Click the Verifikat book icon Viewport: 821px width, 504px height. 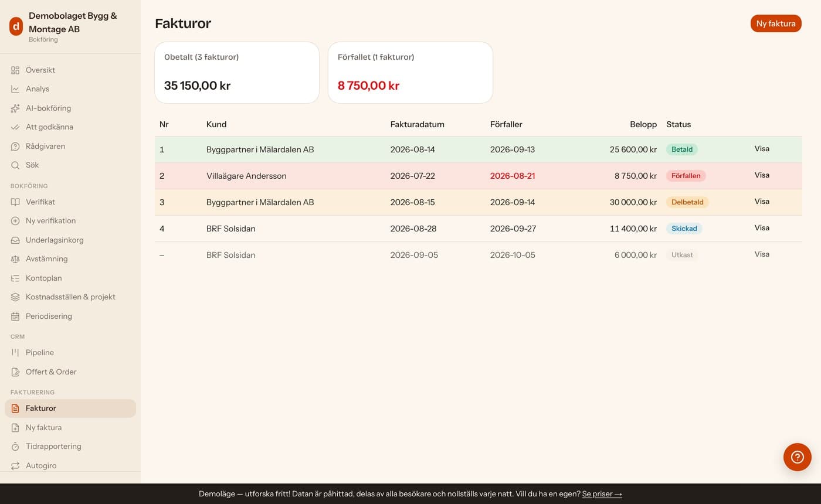(15, 202)
